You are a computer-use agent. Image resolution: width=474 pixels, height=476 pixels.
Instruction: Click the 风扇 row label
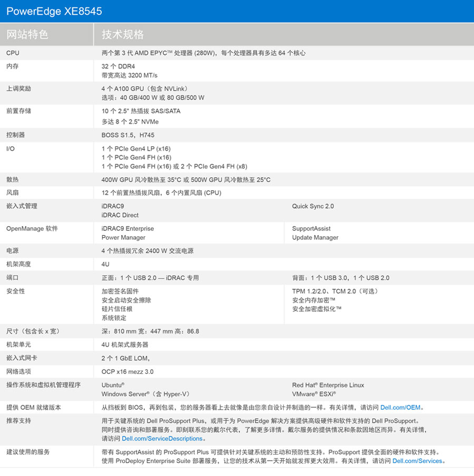click(x=13, y=192)
